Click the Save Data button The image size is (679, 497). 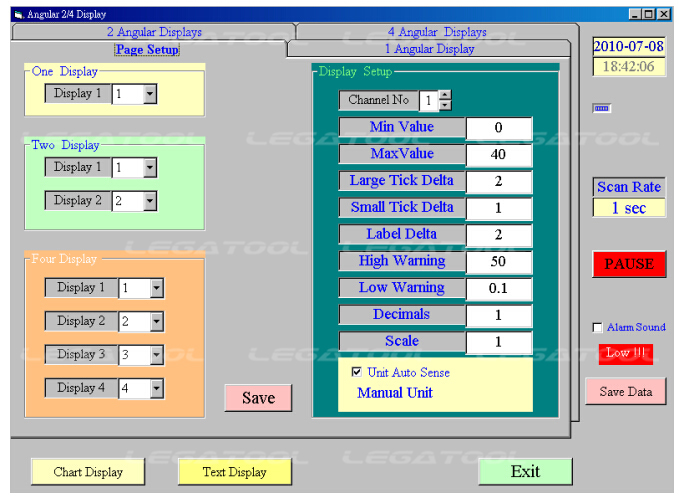coord(625,391)
